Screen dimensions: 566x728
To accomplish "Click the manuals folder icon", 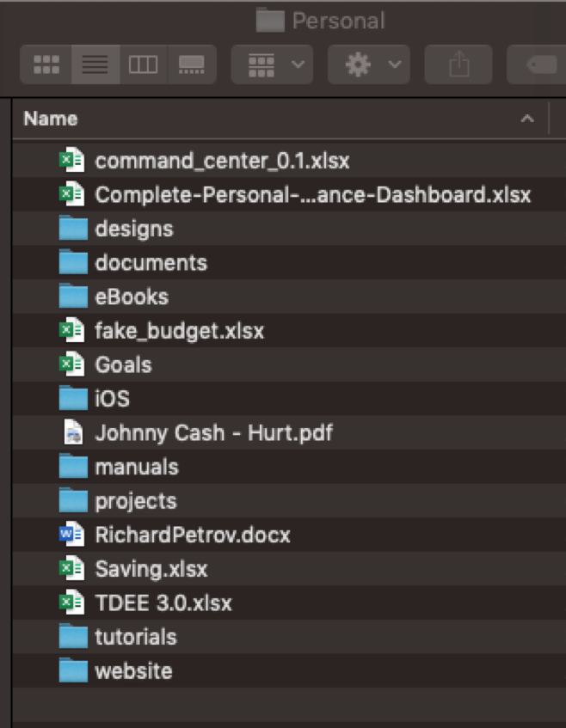I will tap(73, 466).
